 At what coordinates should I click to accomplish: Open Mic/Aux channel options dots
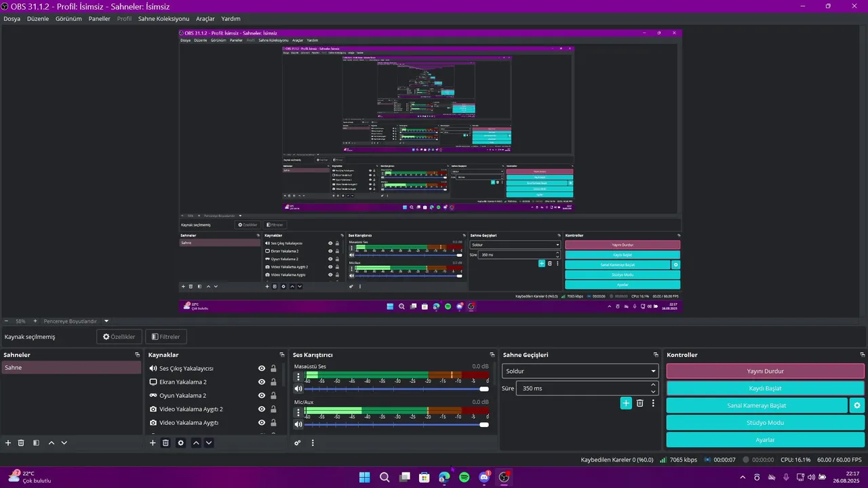coord(298,412)
